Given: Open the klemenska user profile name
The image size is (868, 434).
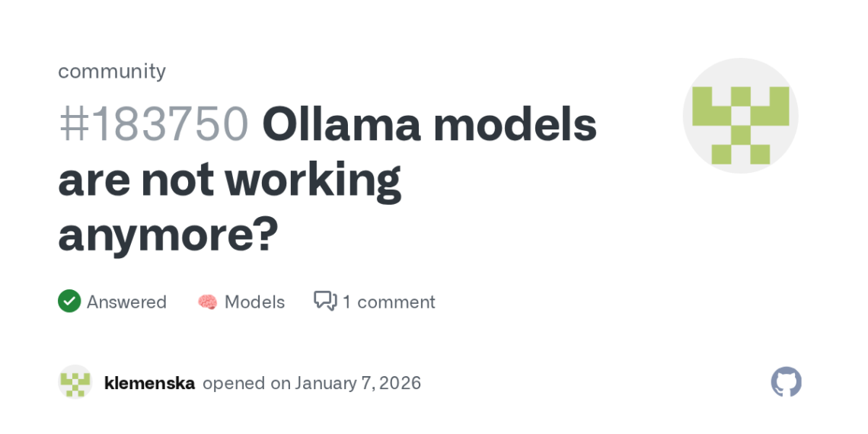Looking at the screenshot, I should point(149,383).
